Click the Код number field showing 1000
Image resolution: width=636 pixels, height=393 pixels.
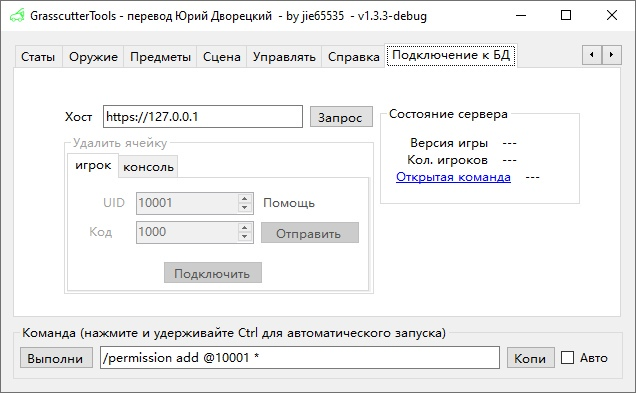[187, 232]
